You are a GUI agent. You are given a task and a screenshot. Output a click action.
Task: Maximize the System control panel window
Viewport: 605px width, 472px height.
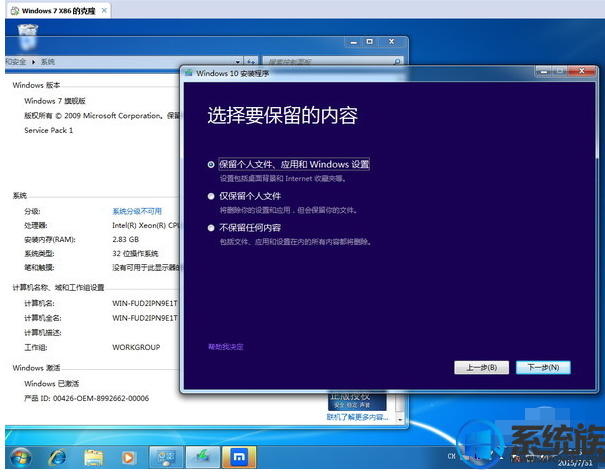coord(370,41)
